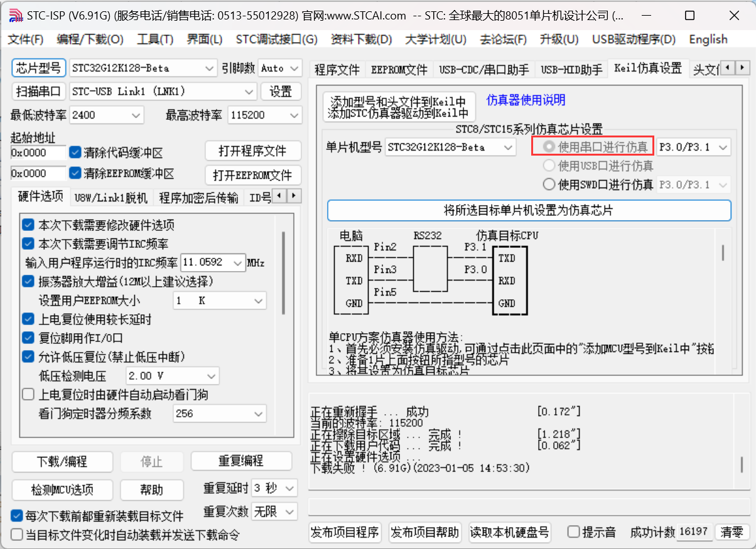This screenshot has width=756, height=549.
Task: Toggle 清除代码缓冲区 checkbox
Action: point(75,152)
